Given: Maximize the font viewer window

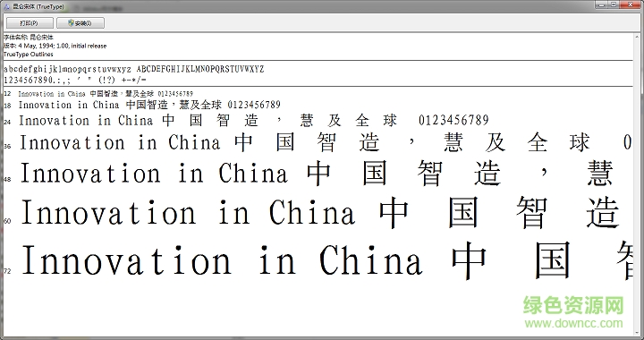Looking at the screenshot, I should coord(614,4).
